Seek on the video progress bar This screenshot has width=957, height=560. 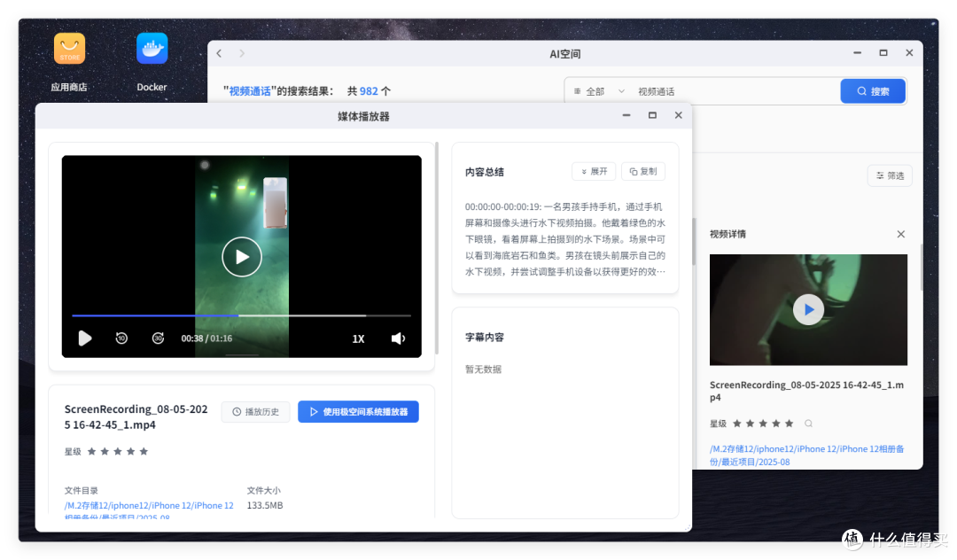[x=242, y=316]
